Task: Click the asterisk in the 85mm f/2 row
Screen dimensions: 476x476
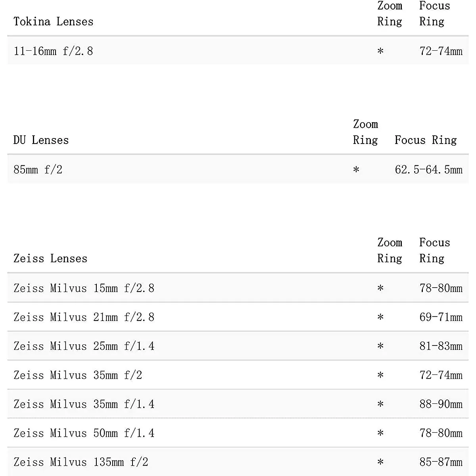Action: point(356,170)
